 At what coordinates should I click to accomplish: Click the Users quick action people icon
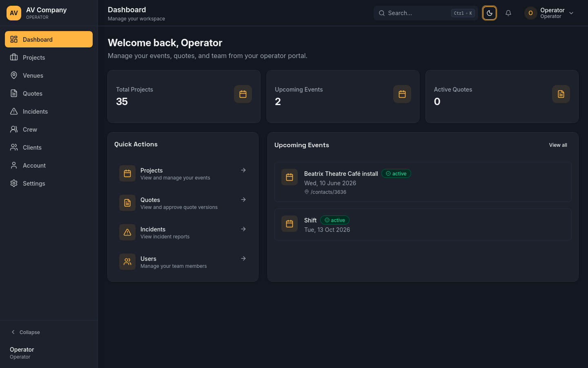(127, 262)
